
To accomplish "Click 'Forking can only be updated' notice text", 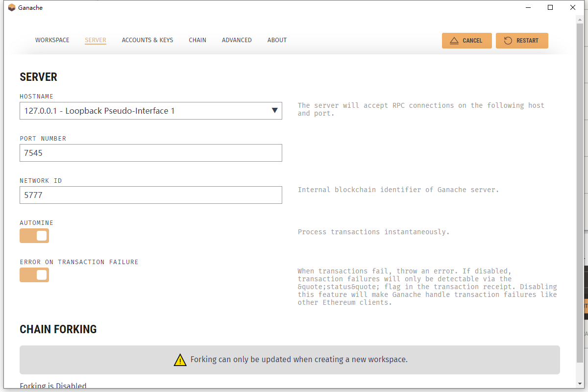I will 299,360.
